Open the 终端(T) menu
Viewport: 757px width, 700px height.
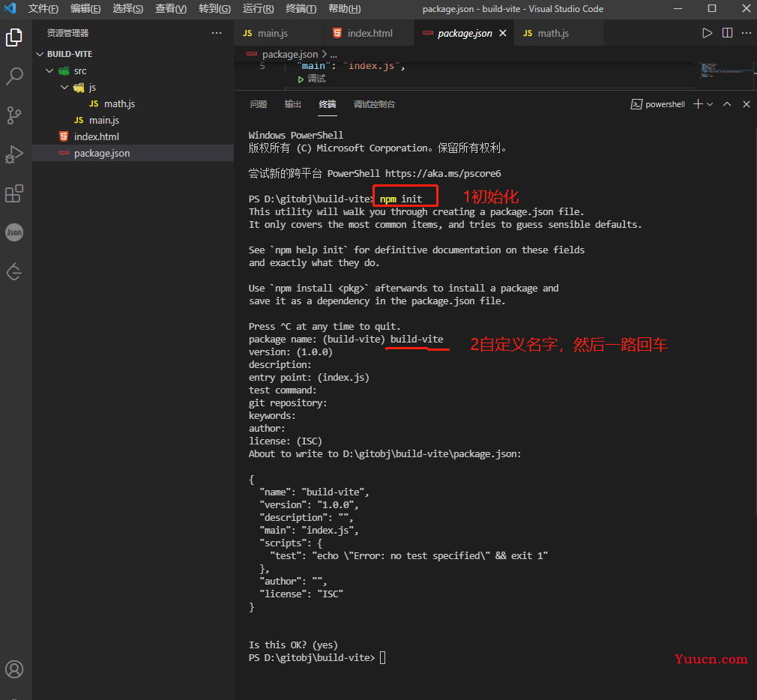pyautogui.click(x=301, y=9)
